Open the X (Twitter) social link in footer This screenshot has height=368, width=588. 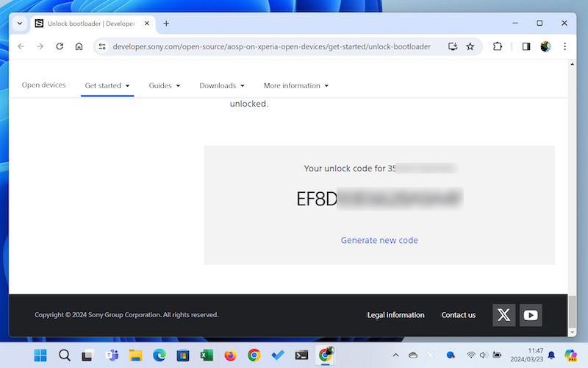(503, 315)
